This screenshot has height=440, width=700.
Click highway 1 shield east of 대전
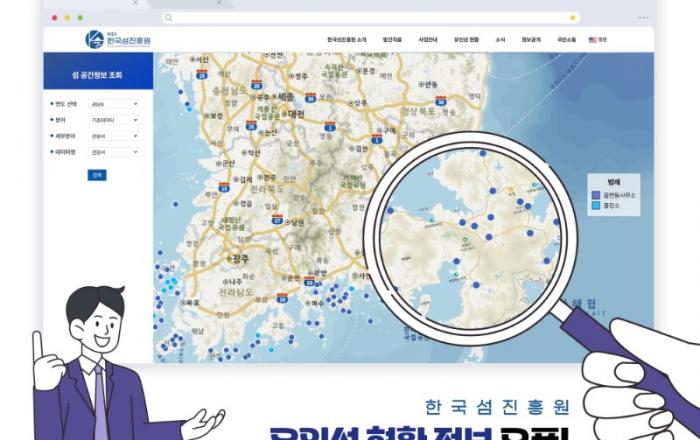(x=330, y=126)
